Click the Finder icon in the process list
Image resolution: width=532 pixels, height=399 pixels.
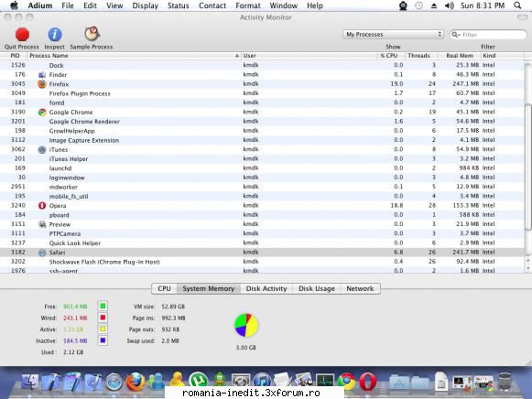pos(42,74)
